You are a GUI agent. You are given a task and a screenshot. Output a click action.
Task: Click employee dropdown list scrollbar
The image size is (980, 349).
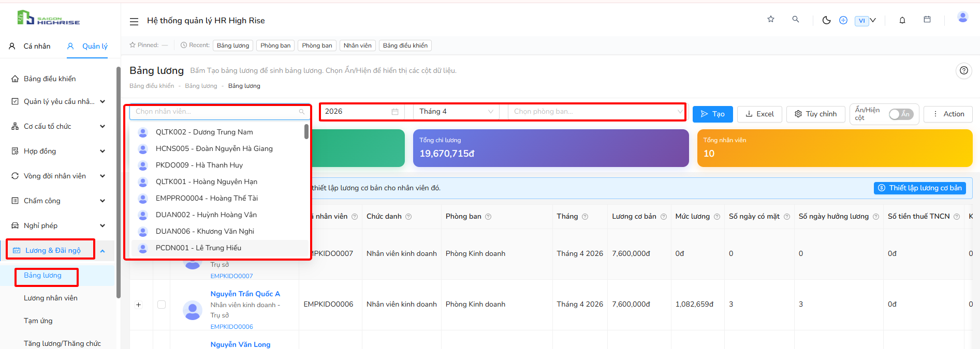(306, 132)
